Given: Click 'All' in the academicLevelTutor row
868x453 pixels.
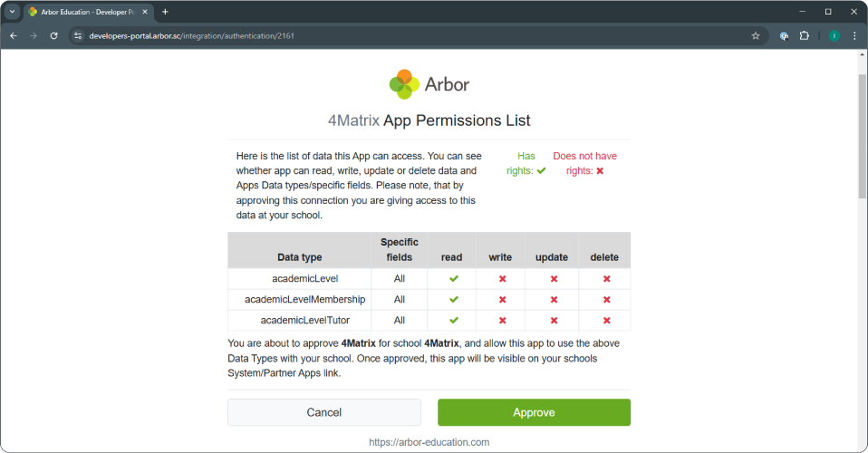Looking at the screenshot, I should pyautogui.click(x=400, y=320).
